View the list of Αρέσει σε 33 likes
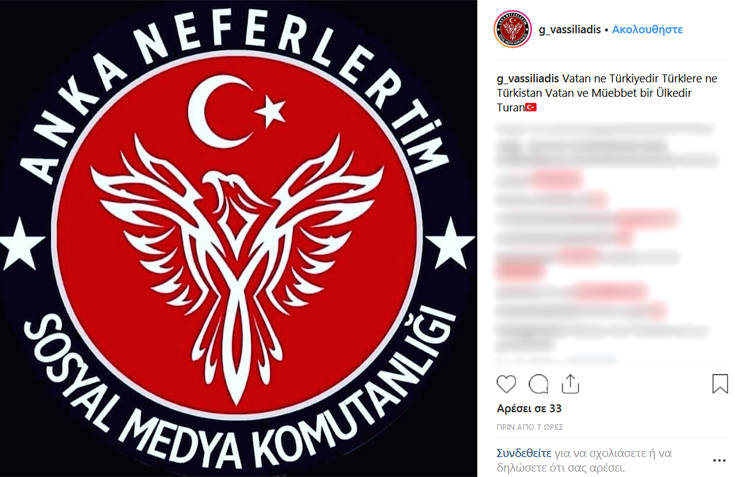The width and height of the screenshot is (735, 477). tap(529, 409)
